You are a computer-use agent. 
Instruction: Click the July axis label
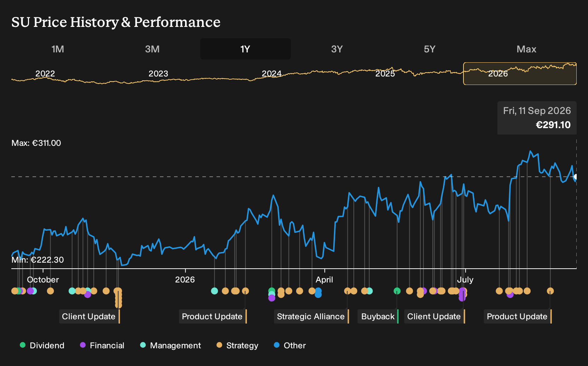465,280
